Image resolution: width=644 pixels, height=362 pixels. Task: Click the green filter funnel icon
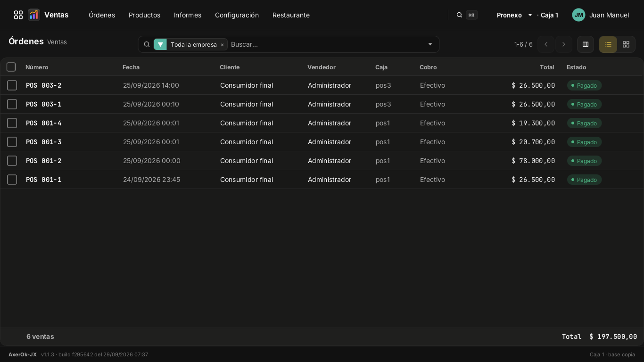click(160, 44)
